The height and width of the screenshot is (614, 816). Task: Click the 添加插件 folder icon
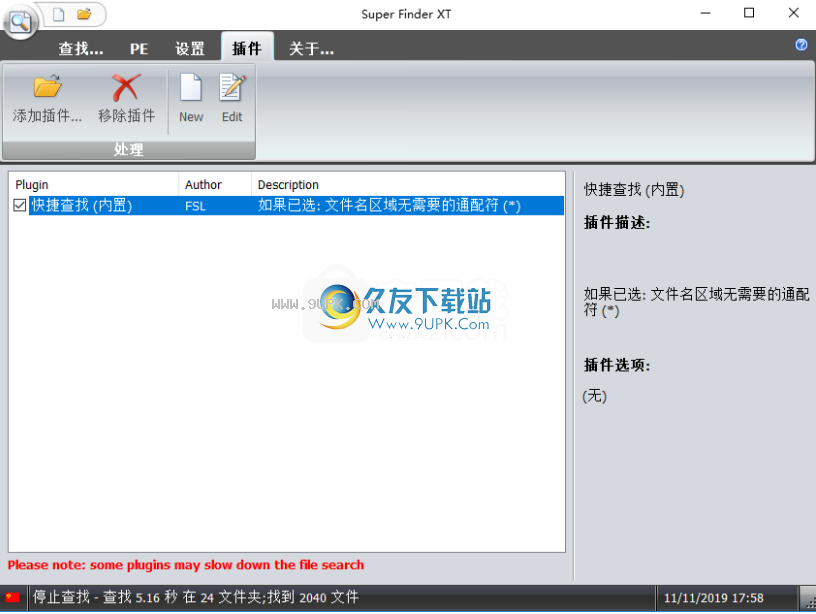point(47,86)
